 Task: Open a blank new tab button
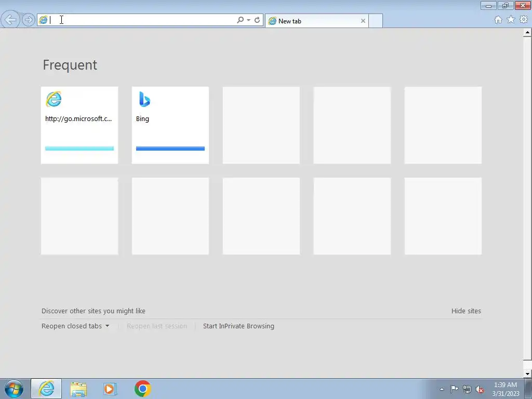[376, 21]
